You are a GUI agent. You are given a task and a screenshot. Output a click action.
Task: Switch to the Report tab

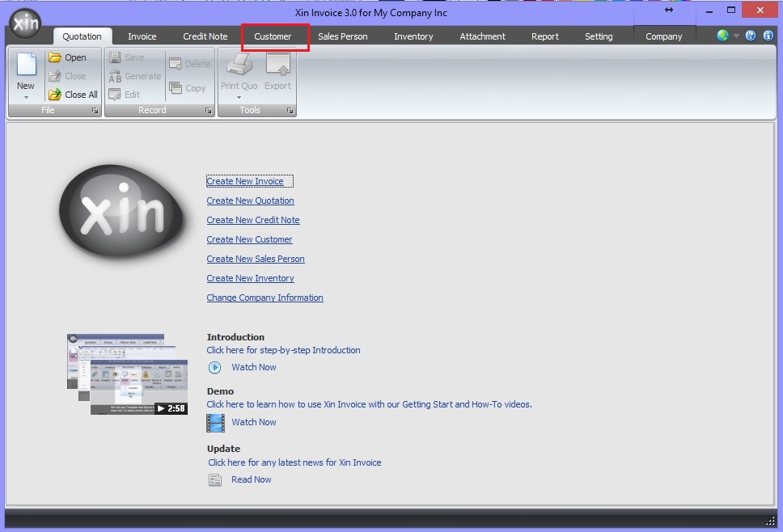(x=545, y=36)
